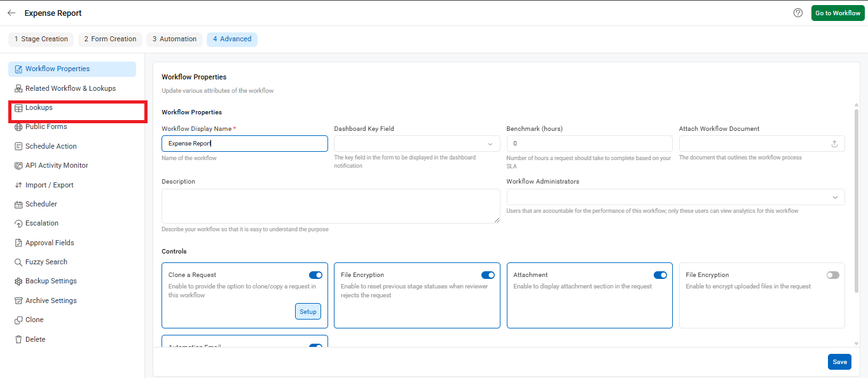This screenshot has width=868, height=378.
Task: Click the upload icon in Attach Workflow Document
Action: coord(834,144)
